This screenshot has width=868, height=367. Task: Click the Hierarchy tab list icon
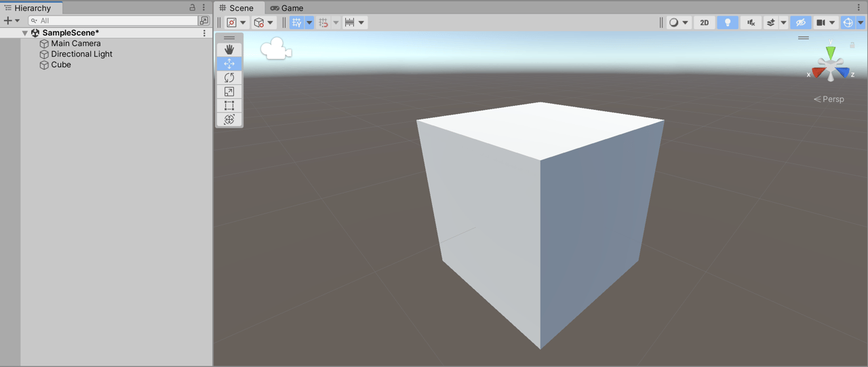click(x=7, y=8)
